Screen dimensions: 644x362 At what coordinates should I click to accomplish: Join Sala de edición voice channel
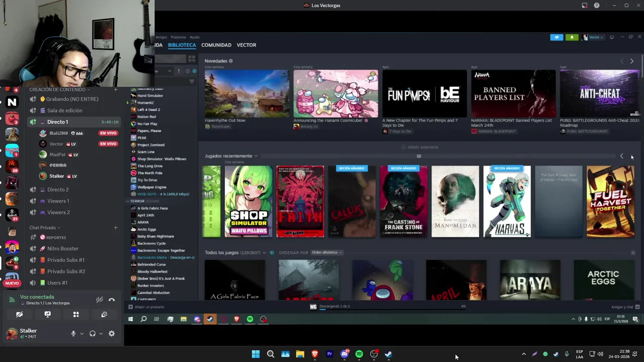[x=73, y=111]
